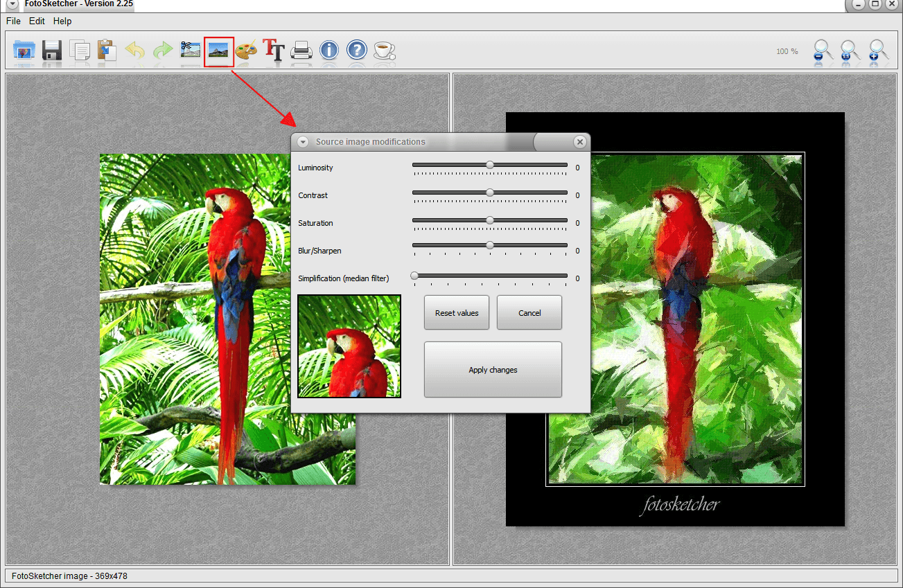Save the current image
Screen dimensions: 903x588
pyautogui.click(x=52, y=51)
